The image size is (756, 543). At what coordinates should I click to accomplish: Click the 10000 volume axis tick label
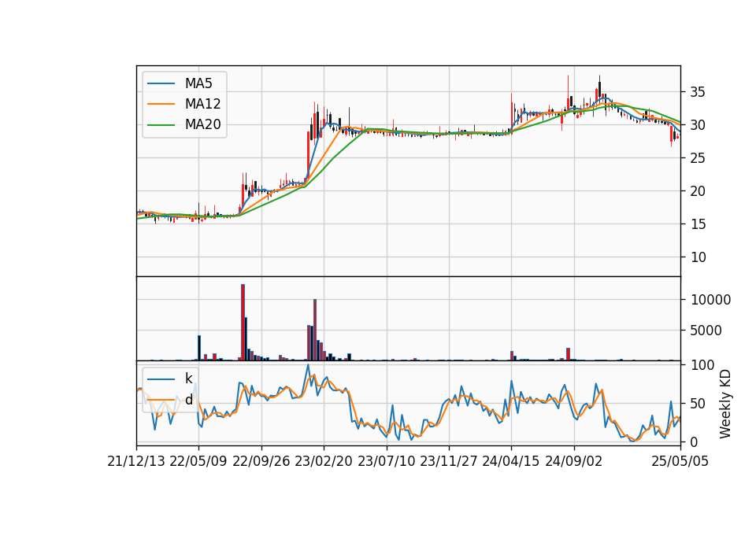(x=710, y=300)
